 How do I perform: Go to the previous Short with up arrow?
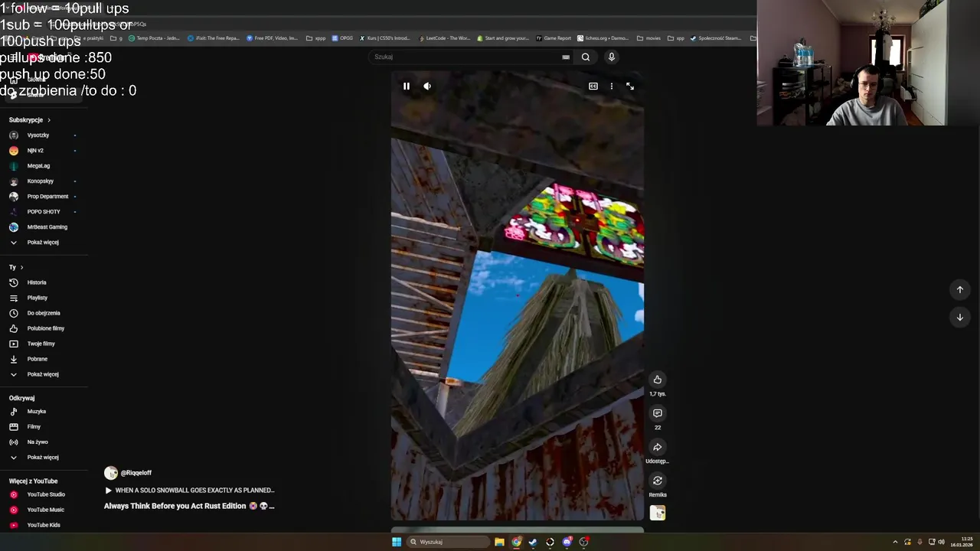click(x=959, y=289)
